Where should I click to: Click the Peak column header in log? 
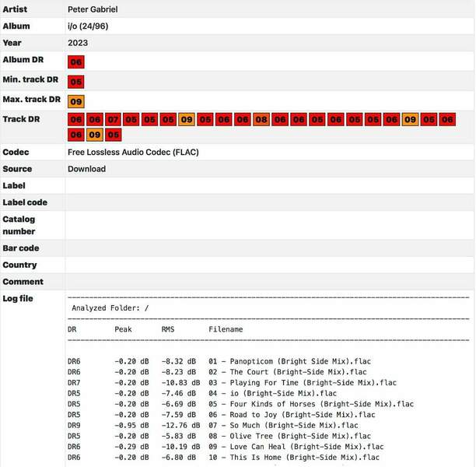pyautogui.click(x=123, y=329)
